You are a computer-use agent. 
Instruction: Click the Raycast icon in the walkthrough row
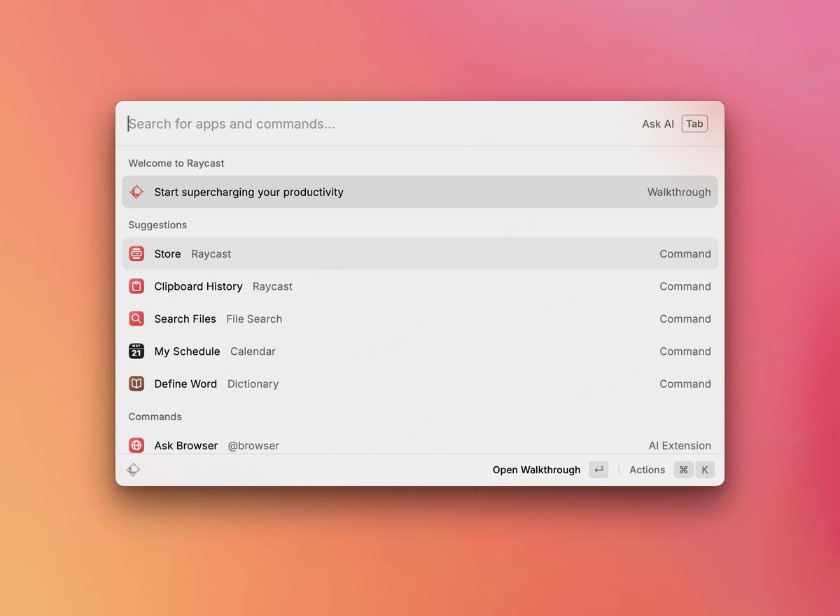(136, 192)
